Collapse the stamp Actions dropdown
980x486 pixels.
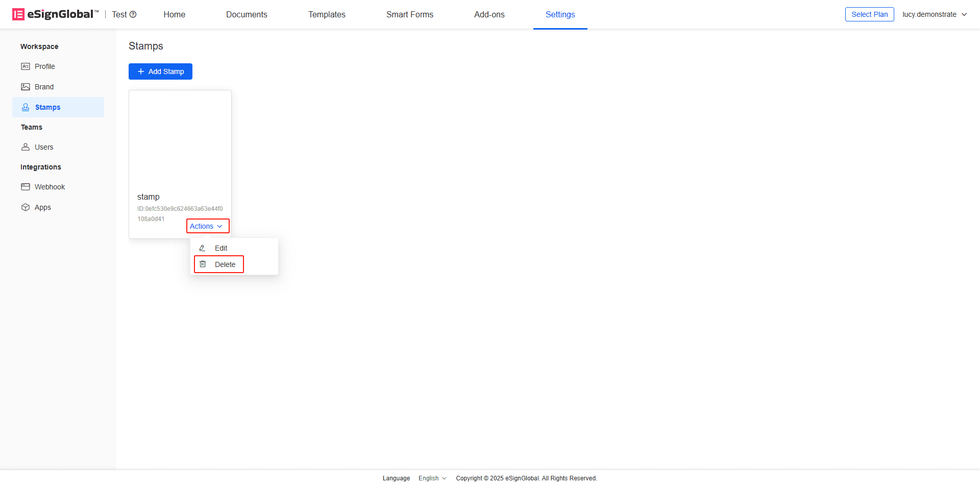click(207, 226)
